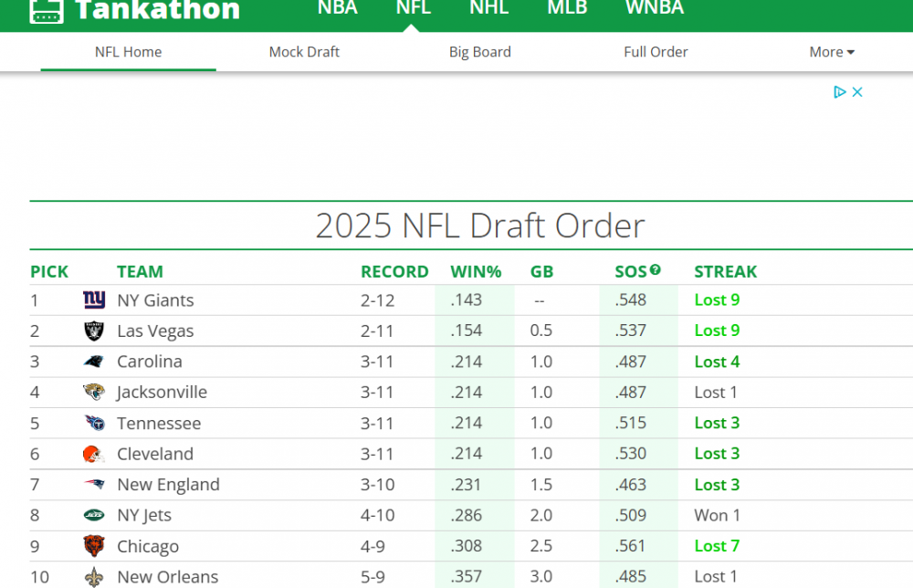Viewport: 913px width, 588px height.
Task: Click the SOS help question mark icon
Action: 655,270
